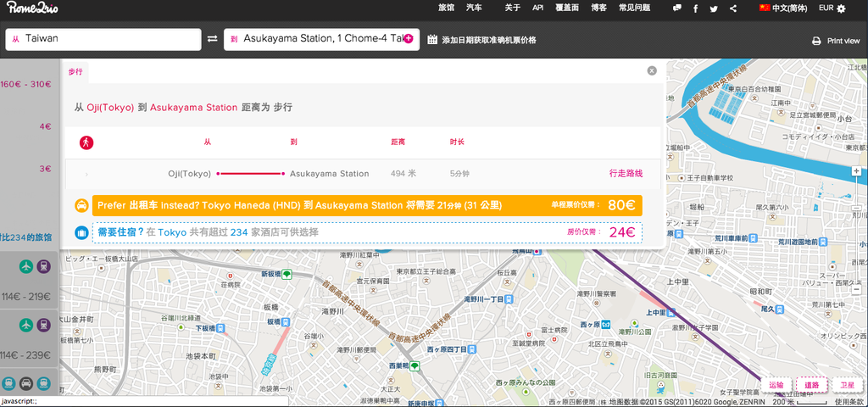
Task: Open the 博客 blog page
Action: tap(598, 8)
